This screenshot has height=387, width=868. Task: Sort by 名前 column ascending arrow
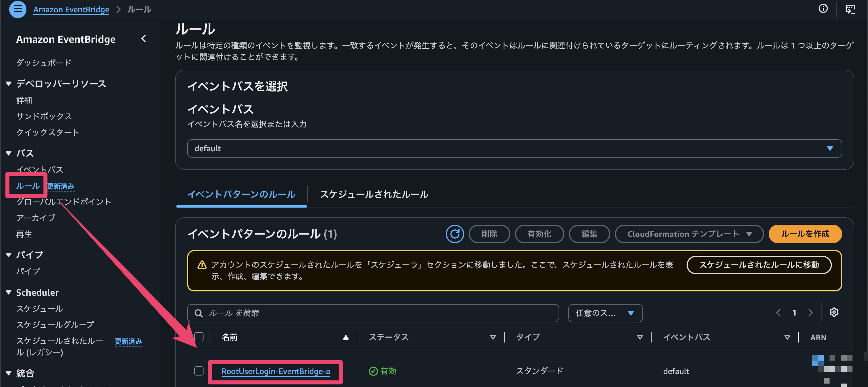pyautogui.click(x=346, y=337)
